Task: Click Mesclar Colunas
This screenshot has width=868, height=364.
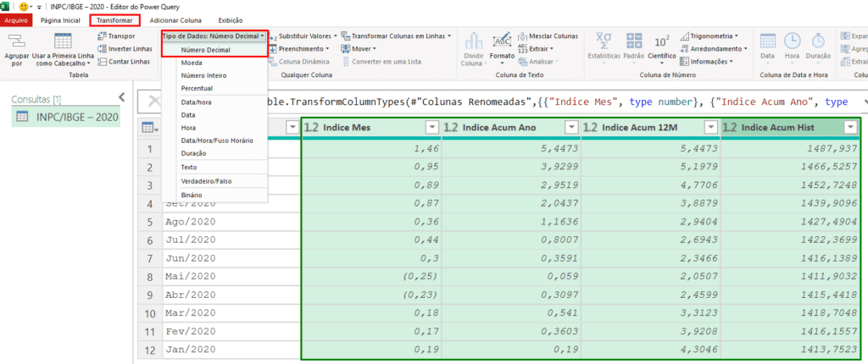Action: point(548,36)
